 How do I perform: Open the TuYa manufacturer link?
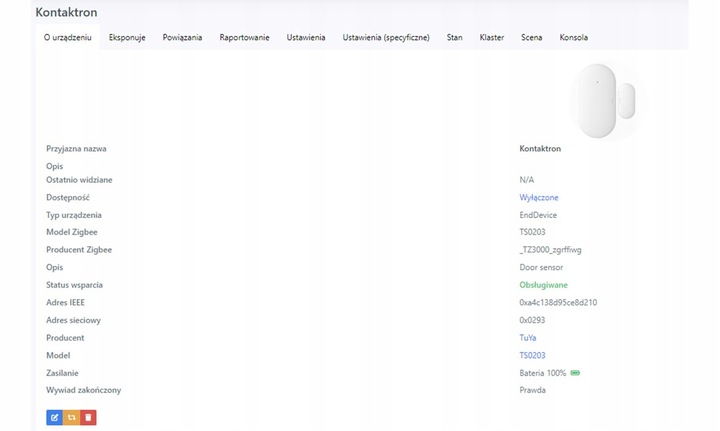pyautogui.click(x=527, y=338)
